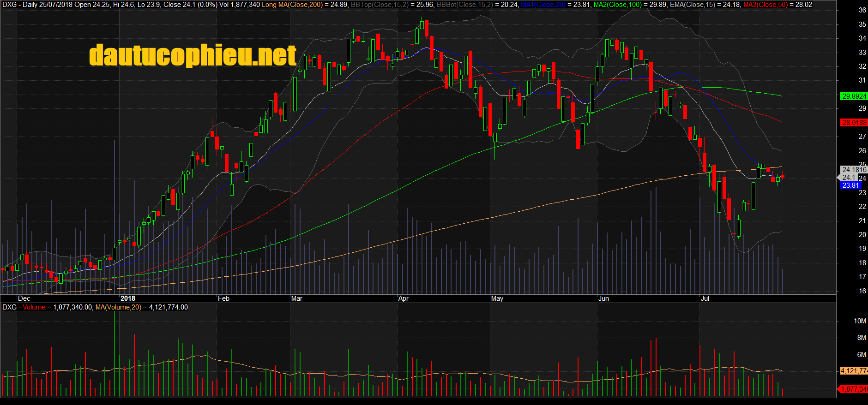Screen dimensions: 868x405
Task: Click the orange 4,121,774 volume average tag
Action: [854, 371]
